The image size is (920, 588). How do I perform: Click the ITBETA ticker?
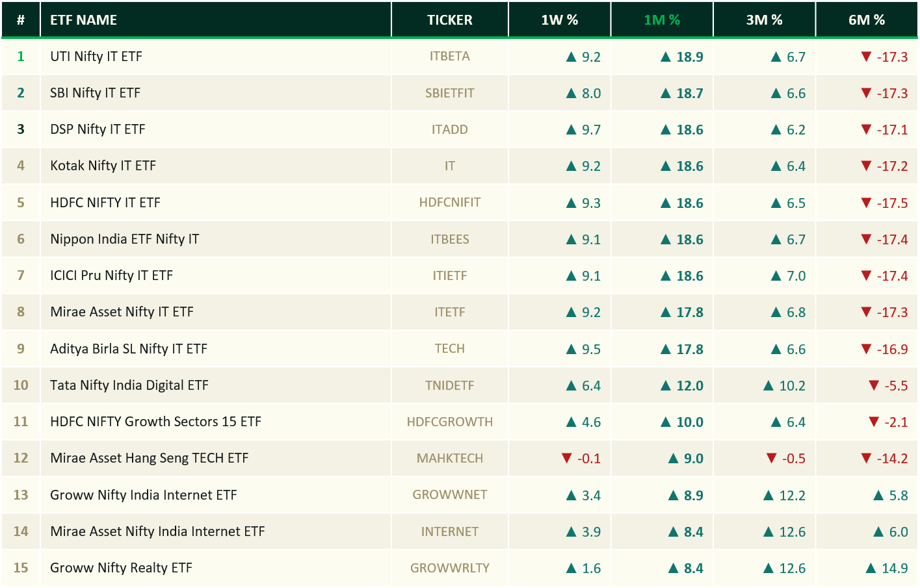(450, 57)
